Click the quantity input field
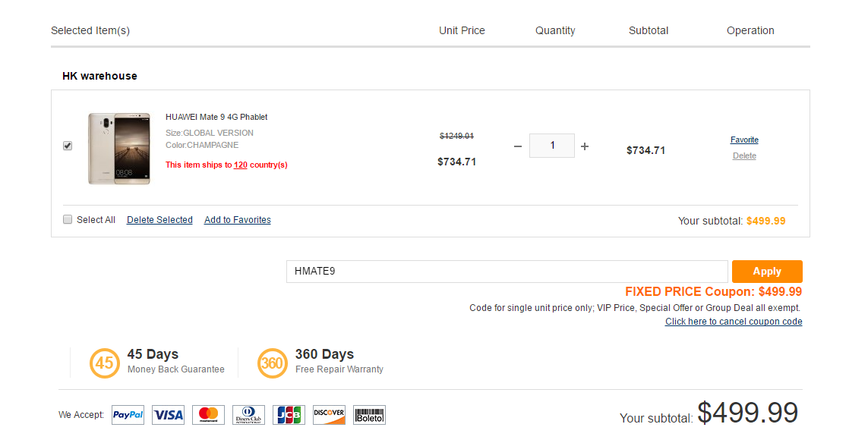 click(552, 146)
